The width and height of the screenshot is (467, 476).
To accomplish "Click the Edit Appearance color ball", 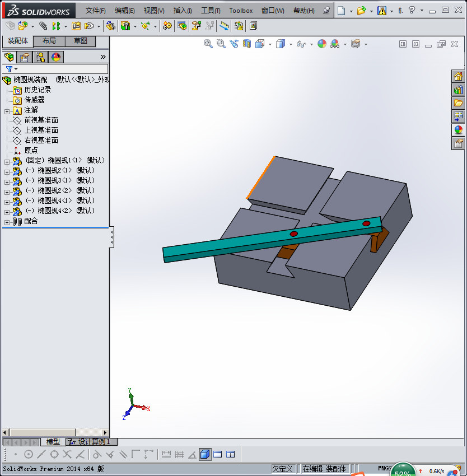I will 322,44.
